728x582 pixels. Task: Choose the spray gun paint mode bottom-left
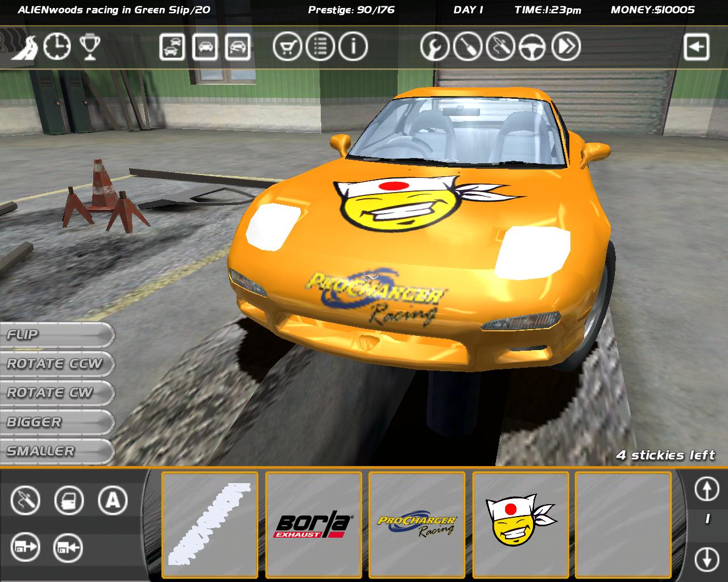pyautogui.click(x=26, y=501)
